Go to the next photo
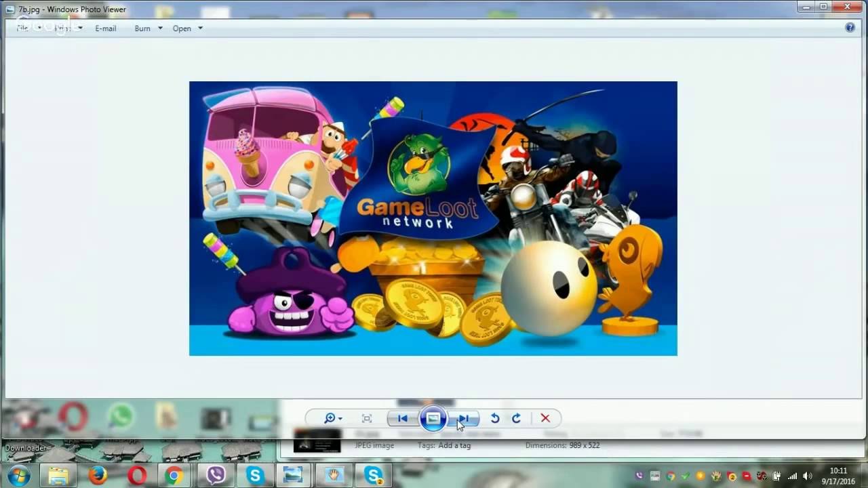Image resolution: width=868 pixels, height=488 pixels. 464,418
